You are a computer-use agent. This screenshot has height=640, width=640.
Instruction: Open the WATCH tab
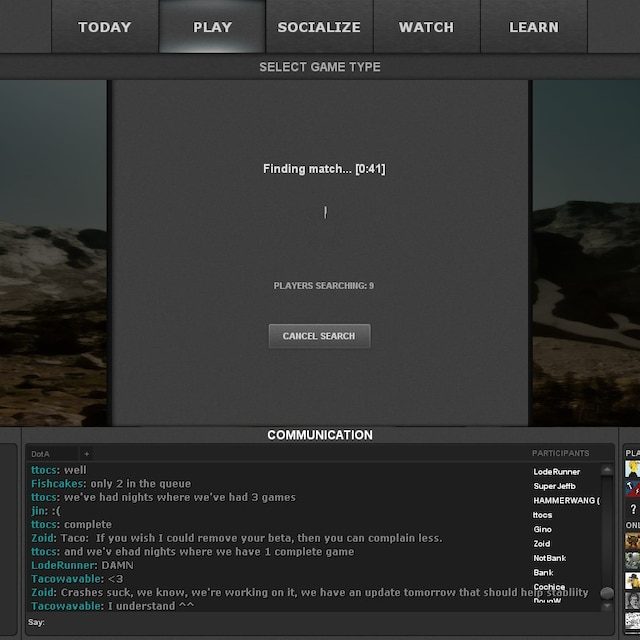pos(426,27)
